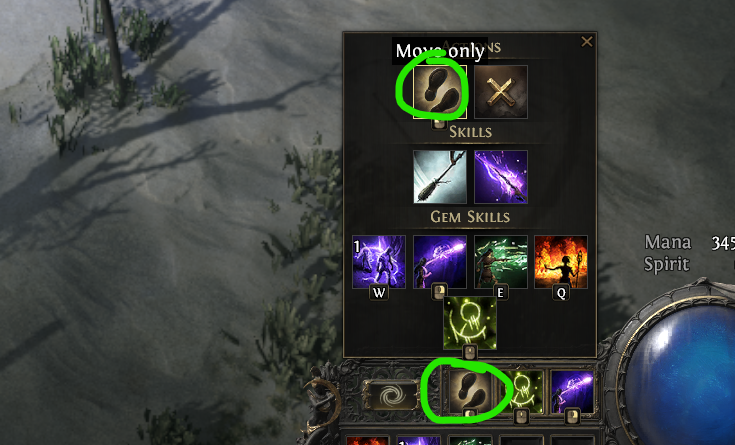This screenshot has height=445, width=735.
Task: Choose the white spear basic attack skill
Action: [440, 177]
